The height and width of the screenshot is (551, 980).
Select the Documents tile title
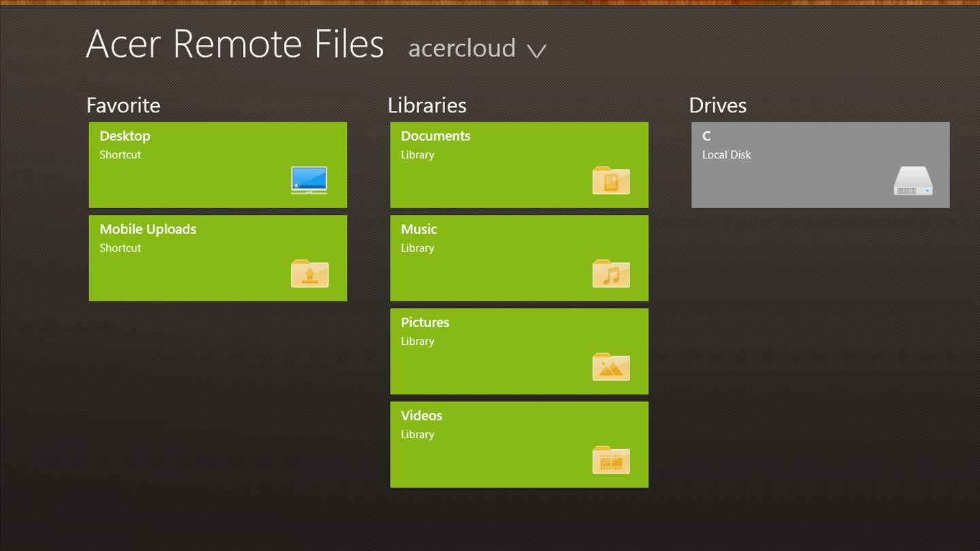(436, 136)
